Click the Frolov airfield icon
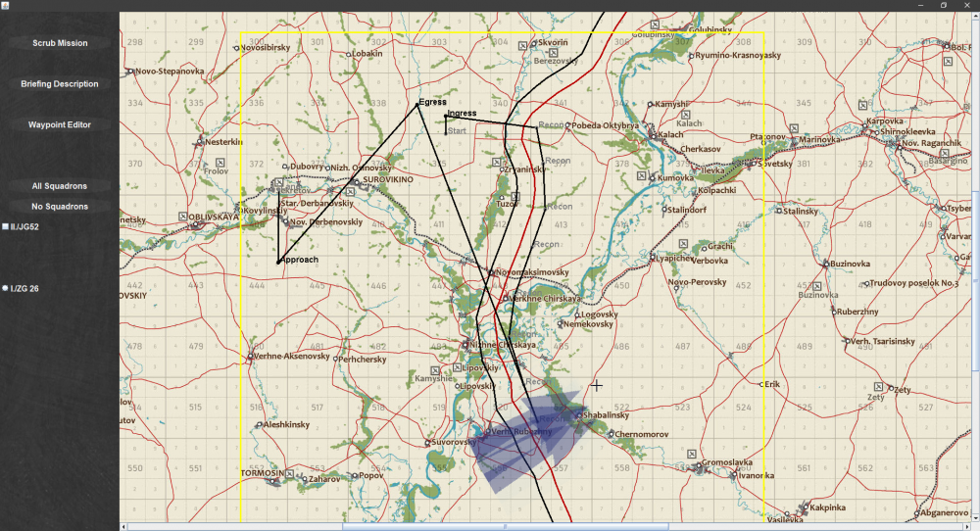This screenshot has width=980, height=531. click(x=220, y=163)
